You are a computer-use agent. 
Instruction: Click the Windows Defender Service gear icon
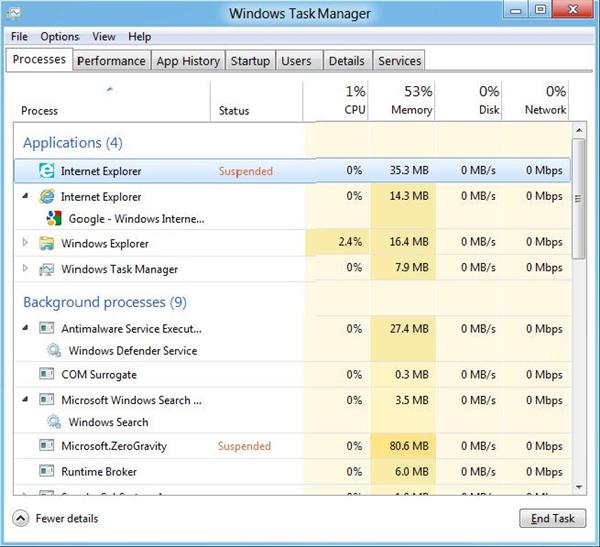54,350
